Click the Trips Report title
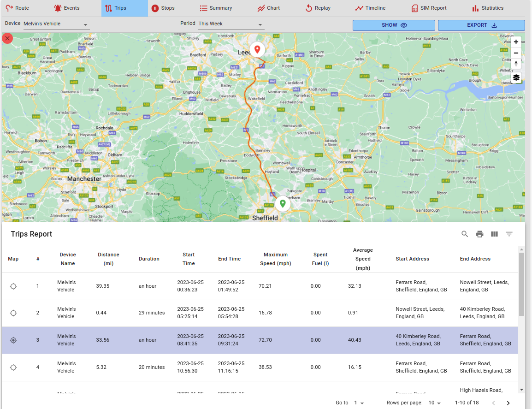The width and height of the screenshot is (532, 409). point(31,234)
